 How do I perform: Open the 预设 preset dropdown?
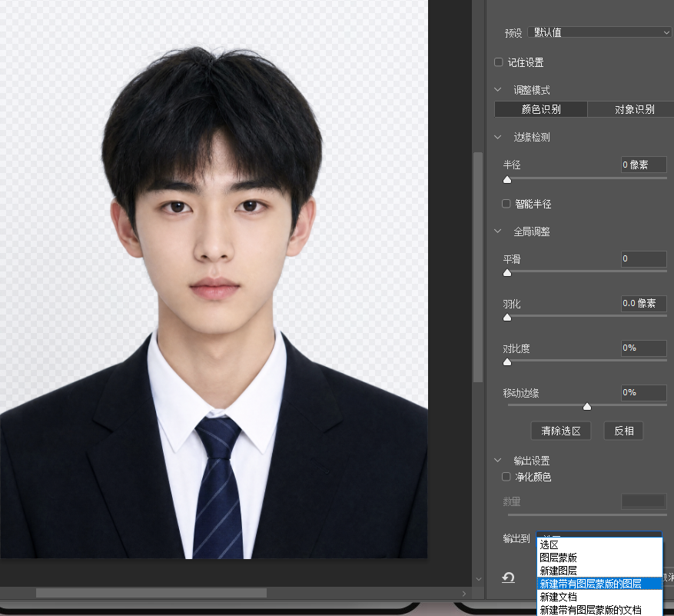[599, 32]
